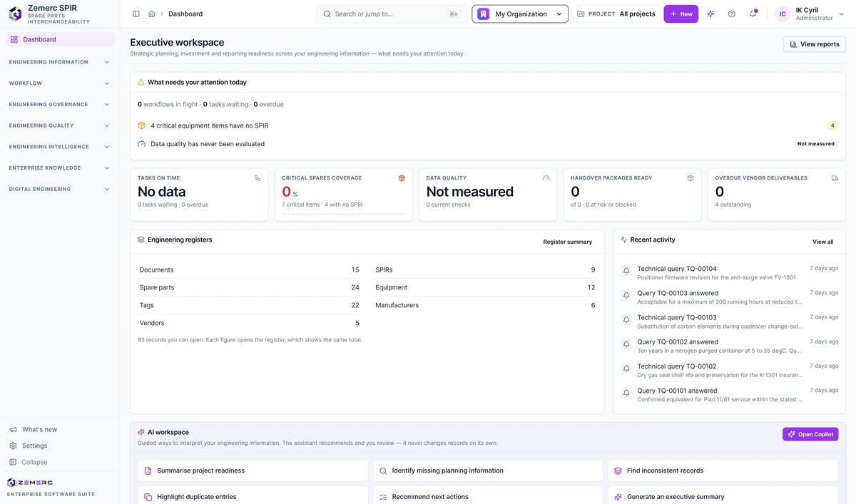
Task: Click Find inconsistent records
Action: 723,470
